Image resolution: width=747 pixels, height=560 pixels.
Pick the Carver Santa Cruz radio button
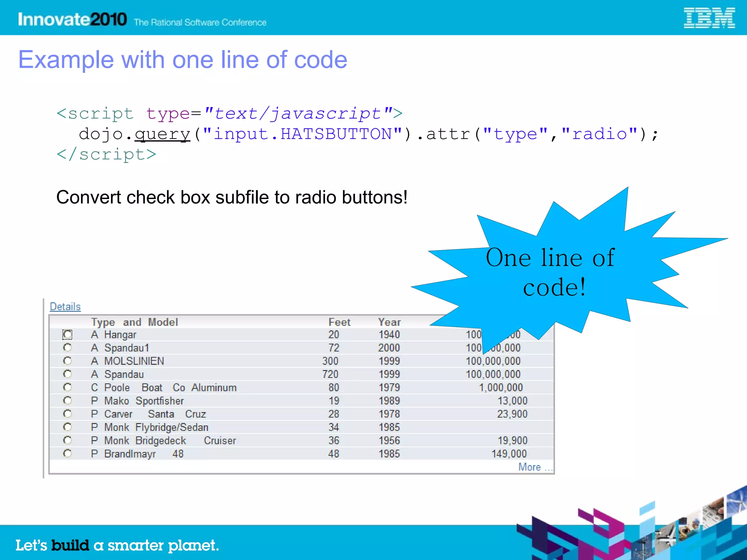click(x=67, y=414)
